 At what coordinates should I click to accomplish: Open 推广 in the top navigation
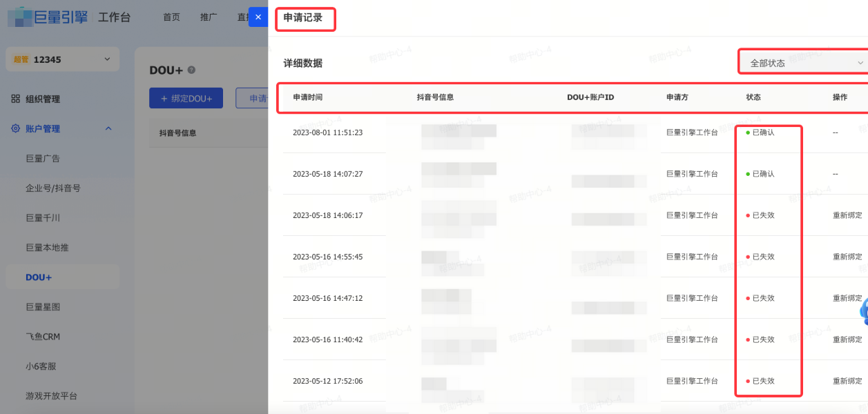[209, 17]
